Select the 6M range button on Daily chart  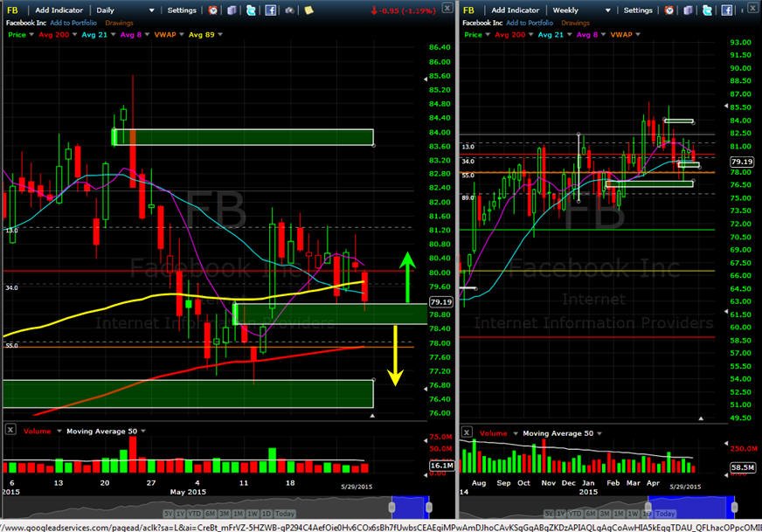(x=210, y=514)
